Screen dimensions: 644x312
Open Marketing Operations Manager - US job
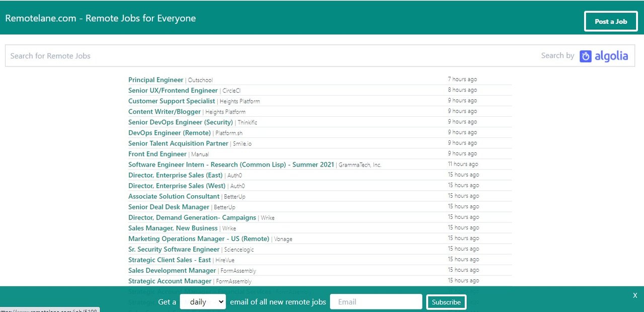coord(199,239)
